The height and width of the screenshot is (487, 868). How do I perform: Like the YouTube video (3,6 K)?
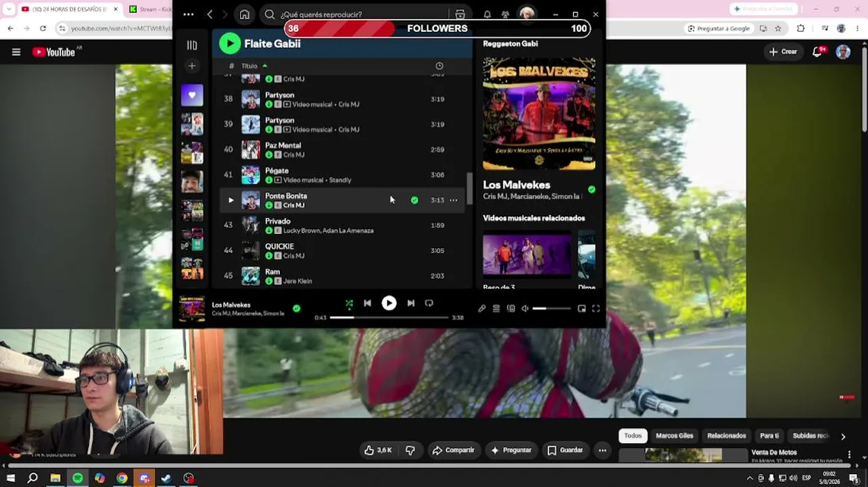coord(377,450)
